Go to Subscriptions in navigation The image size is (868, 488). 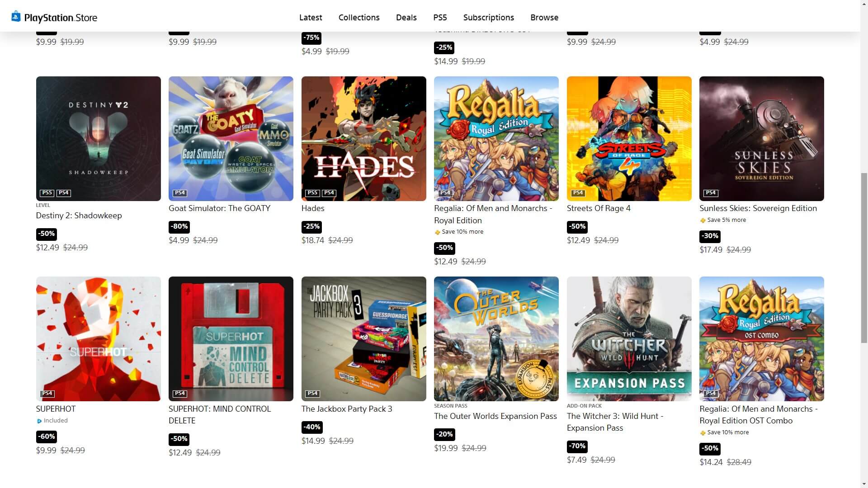coord(488,18)
